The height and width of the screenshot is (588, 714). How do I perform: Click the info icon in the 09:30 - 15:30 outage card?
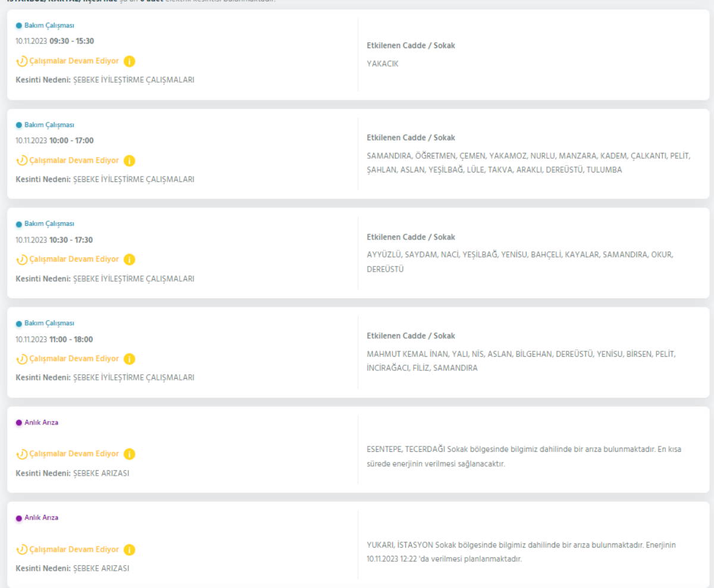click(130, 61)
